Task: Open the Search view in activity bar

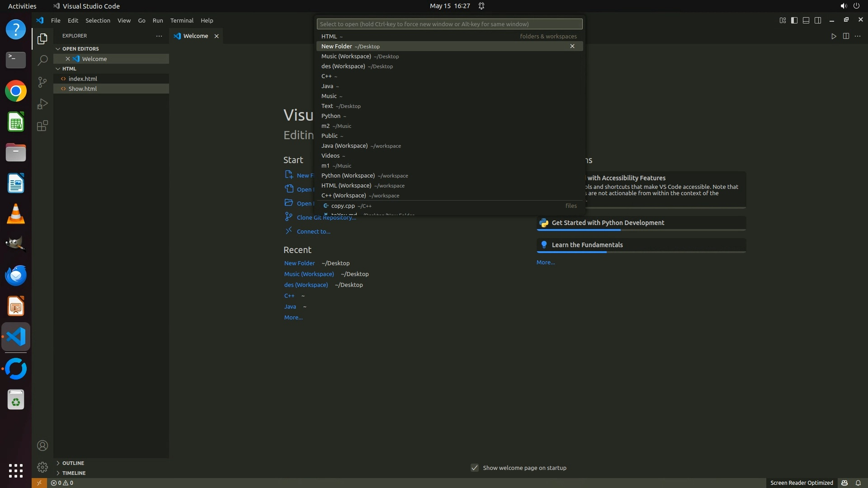Action: (x=42, y=60)
